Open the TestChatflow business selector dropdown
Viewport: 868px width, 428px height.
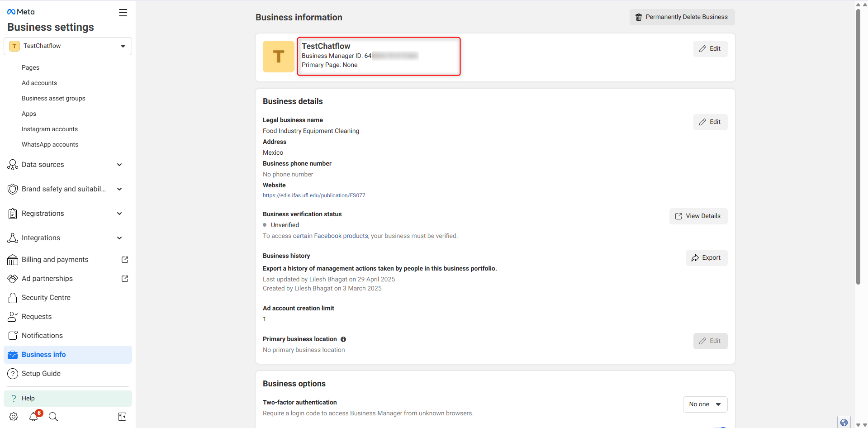point(68,46)
